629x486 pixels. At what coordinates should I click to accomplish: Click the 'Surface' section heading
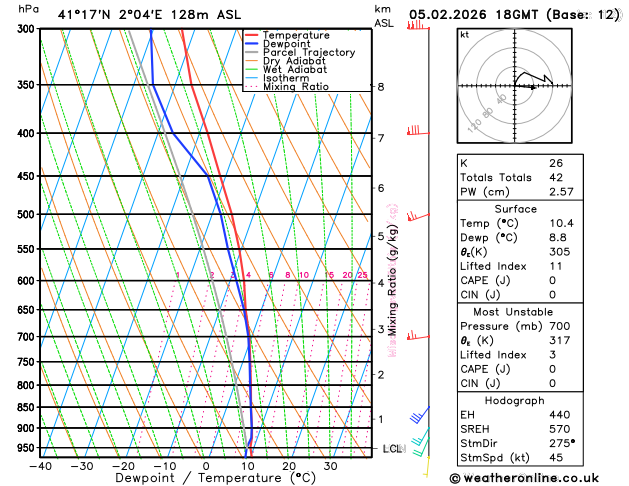[x=515, y=209]
